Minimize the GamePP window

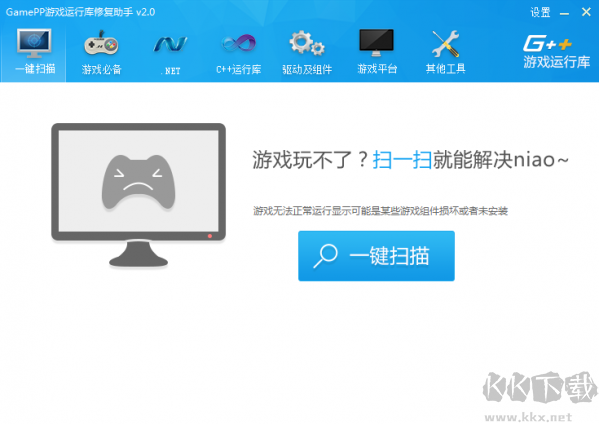pyautogui.click(x=564, y=13)
